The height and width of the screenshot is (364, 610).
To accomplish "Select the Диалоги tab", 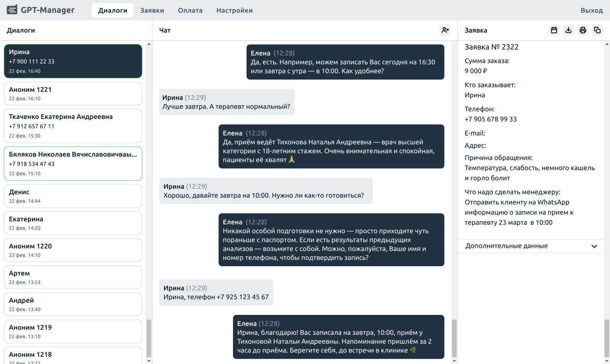I will coord(112,10).
